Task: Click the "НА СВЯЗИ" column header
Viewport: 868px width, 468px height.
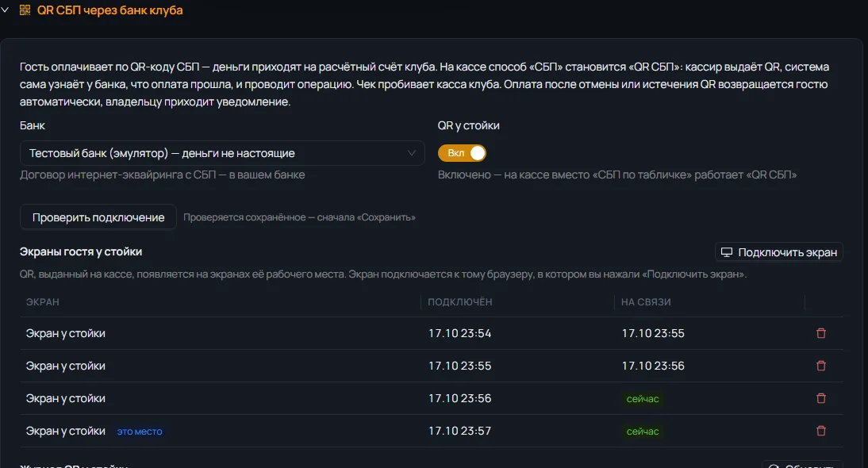Action: tap(646, 302)
